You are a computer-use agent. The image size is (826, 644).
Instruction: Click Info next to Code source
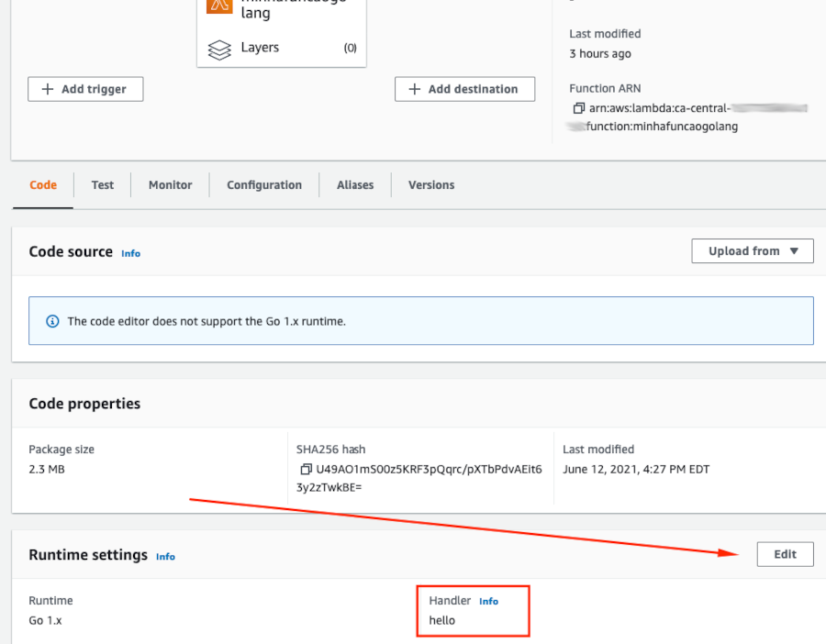point(130,253)
